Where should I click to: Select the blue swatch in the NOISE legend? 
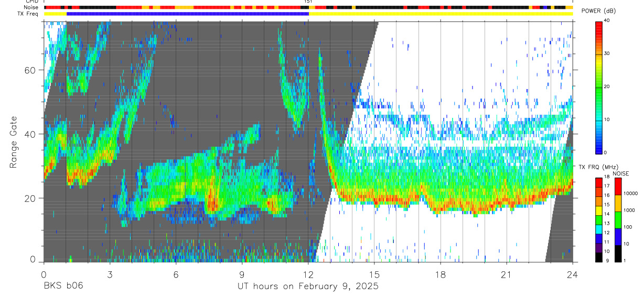(x=618, y=237)
